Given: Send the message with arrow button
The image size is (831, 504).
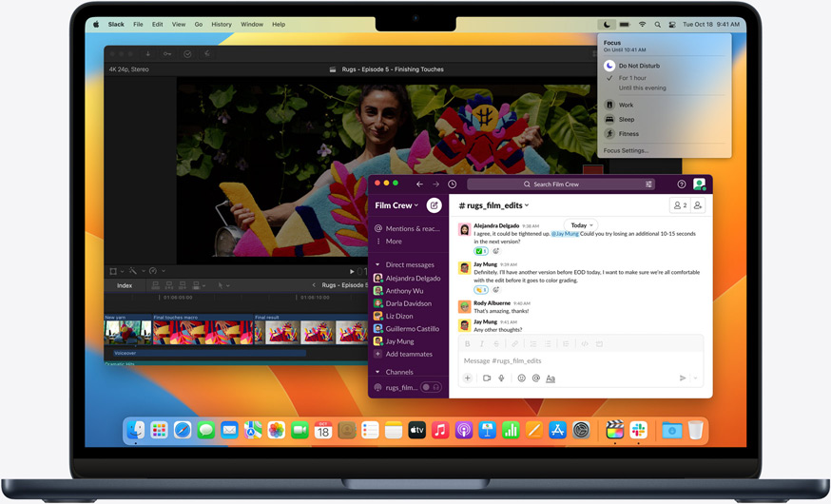Looking at the screenshot, I should [x=683, y=378].
